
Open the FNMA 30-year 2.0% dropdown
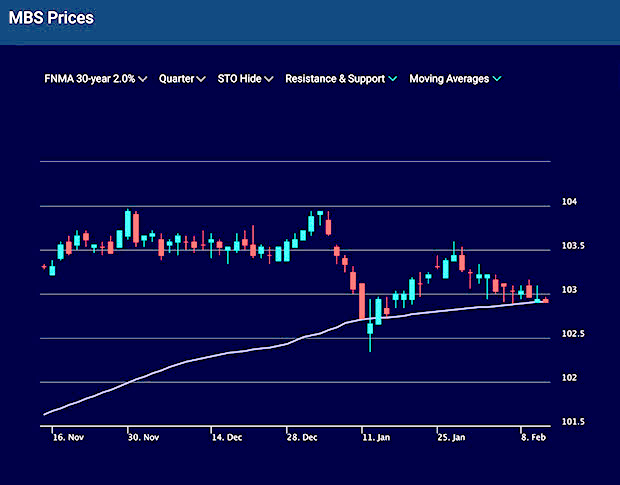90,78
